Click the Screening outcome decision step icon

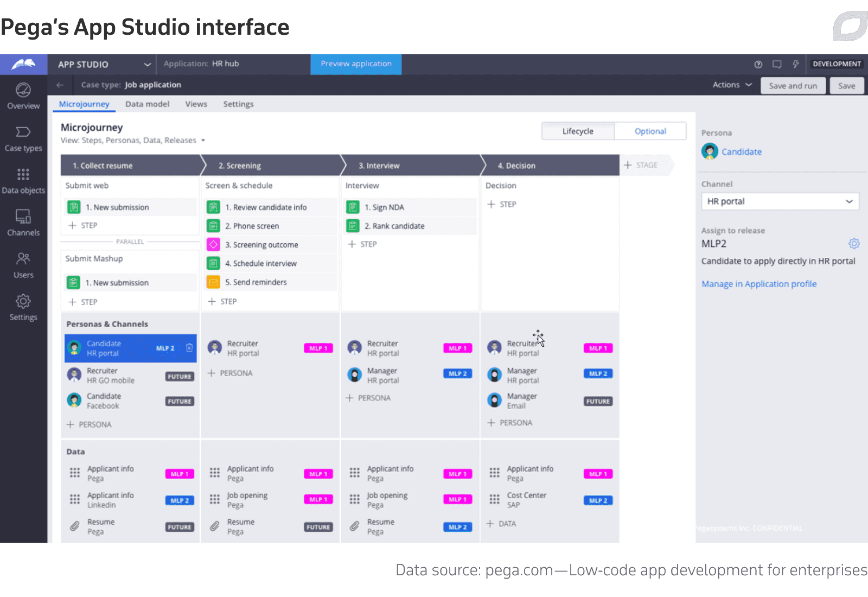[213, 245]
